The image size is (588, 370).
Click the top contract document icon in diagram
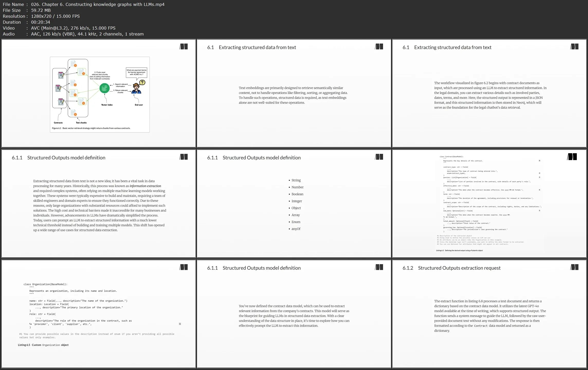[x=61, y=75]
